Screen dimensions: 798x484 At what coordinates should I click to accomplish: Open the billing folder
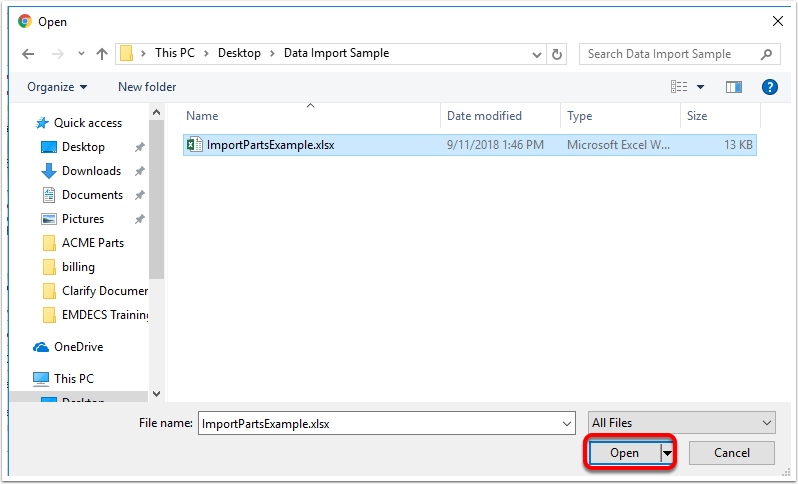78,267
